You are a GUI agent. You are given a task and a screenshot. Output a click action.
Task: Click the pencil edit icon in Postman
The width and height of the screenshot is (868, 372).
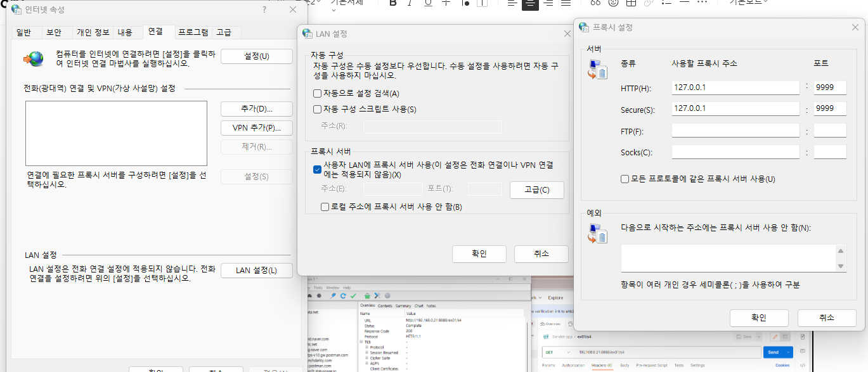[775, 337]
